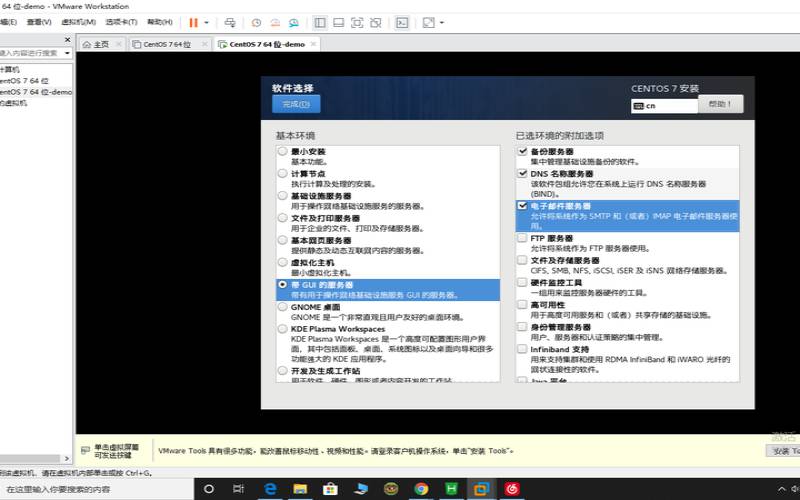Check the 硬件监控工具 checkbox

click(522, 282)
